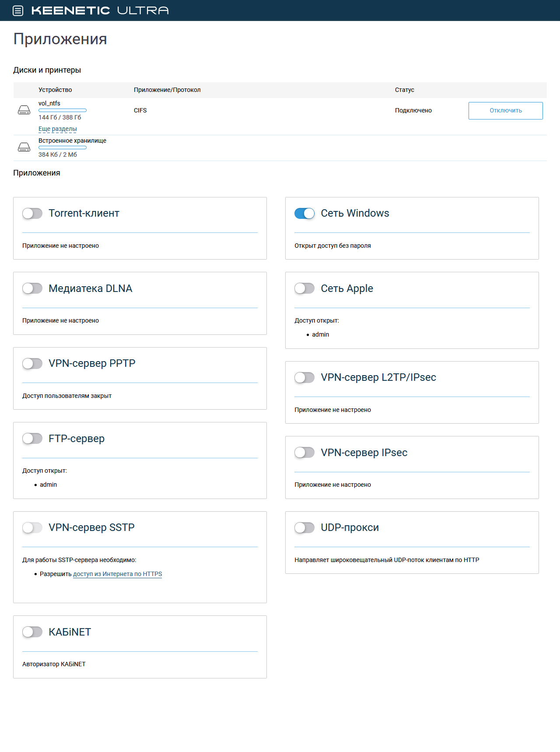This screenshot has width=560, height=752.
Task: Turn on Медиатека DLNA switch
Action: 32,288
